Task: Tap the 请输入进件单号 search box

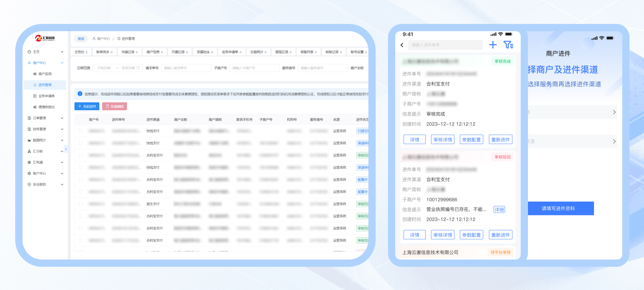Action: [446, 45]
